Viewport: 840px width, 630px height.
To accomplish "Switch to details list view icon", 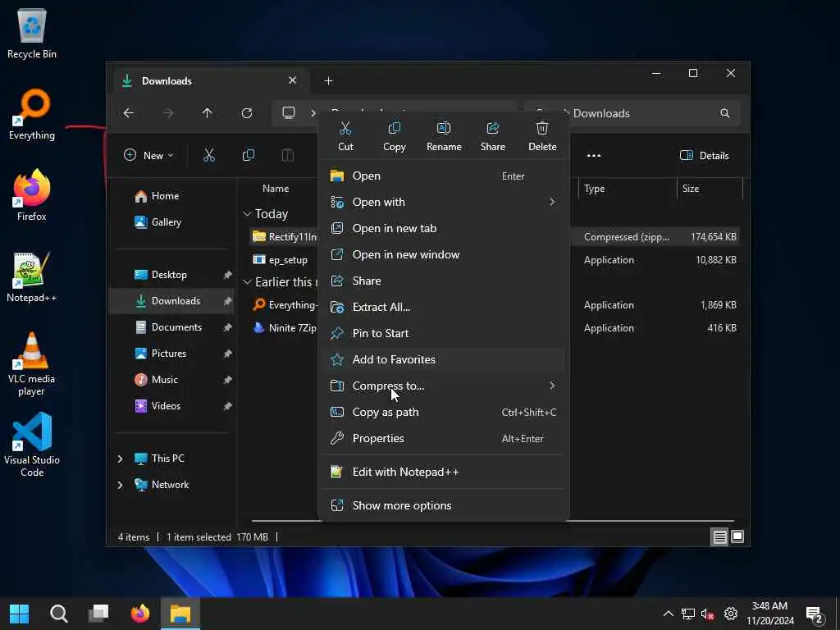I will point(719,536).
